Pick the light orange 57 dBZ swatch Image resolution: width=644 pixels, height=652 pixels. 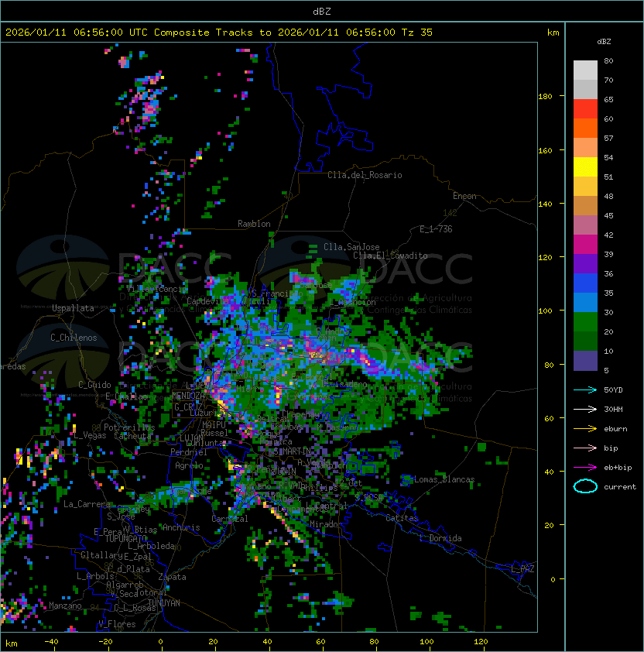click(585, 147)
